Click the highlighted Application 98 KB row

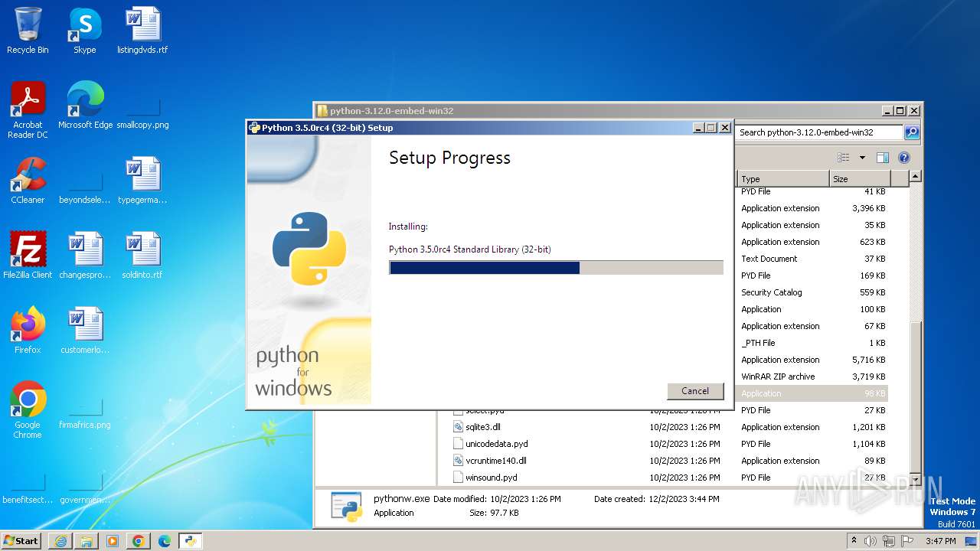point(812,393)
